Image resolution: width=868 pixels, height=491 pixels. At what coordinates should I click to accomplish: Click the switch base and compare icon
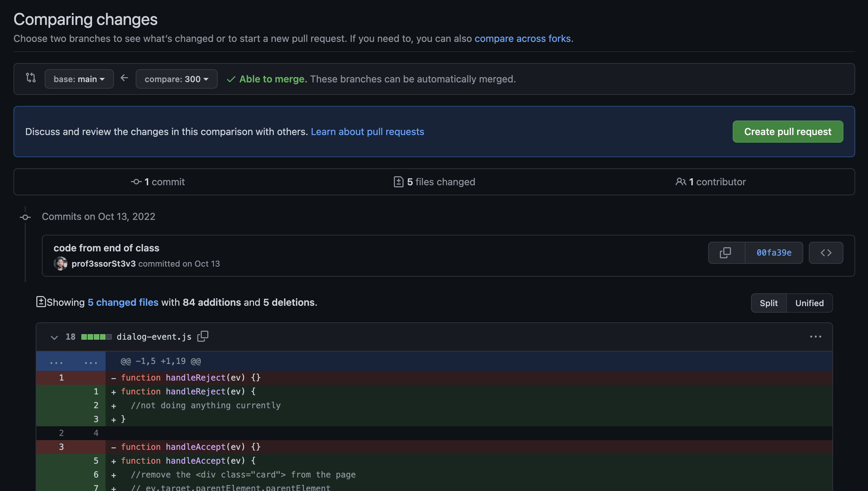click(x=31, y=78)
